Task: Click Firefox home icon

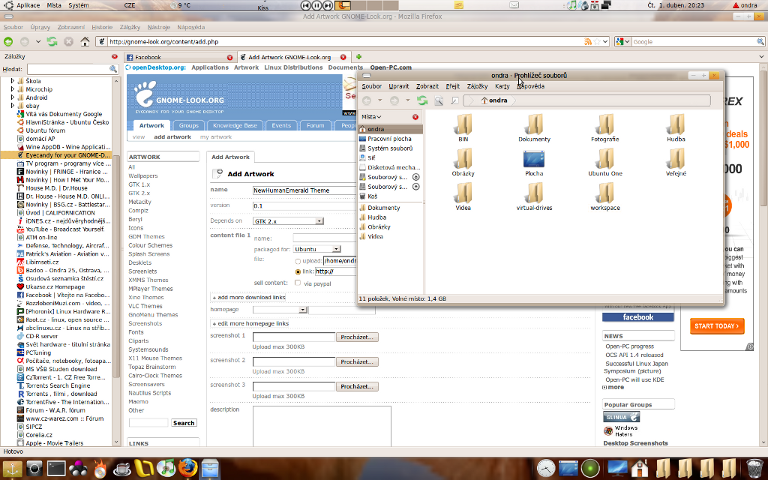Action: point(85,42)
